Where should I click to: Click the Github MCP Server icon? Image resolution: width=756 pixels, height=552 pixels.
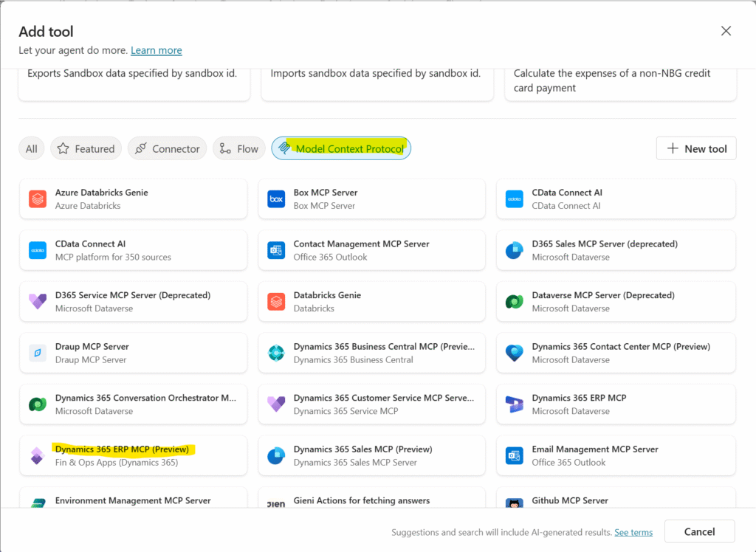tap(515, 503)
